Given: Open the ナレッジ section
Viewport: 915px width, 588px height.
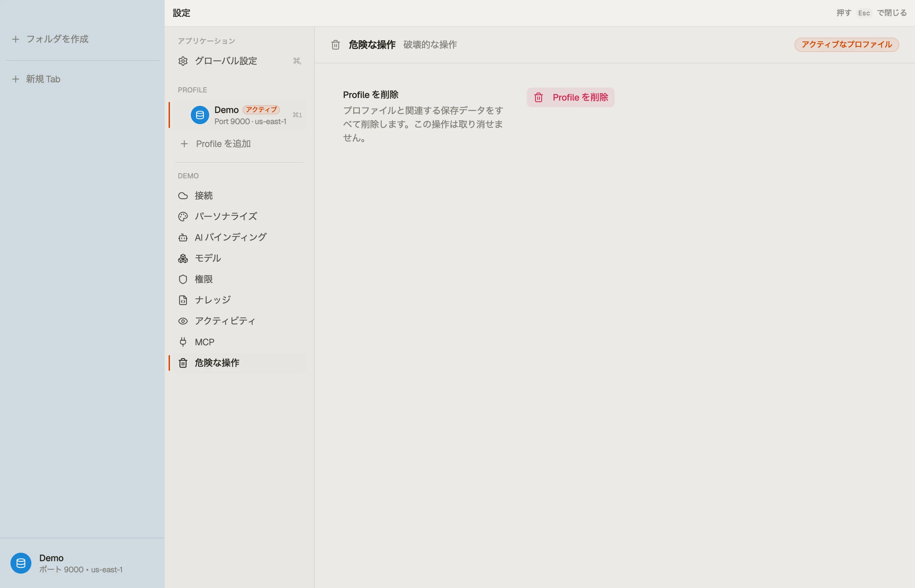Looking at the screenshot, I should point(240,300).
